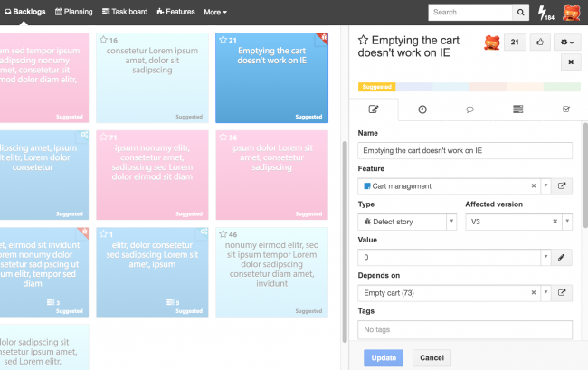
Task: Select story card 71 ipsum nonumy elitr
Action: (x=152, y=176)
